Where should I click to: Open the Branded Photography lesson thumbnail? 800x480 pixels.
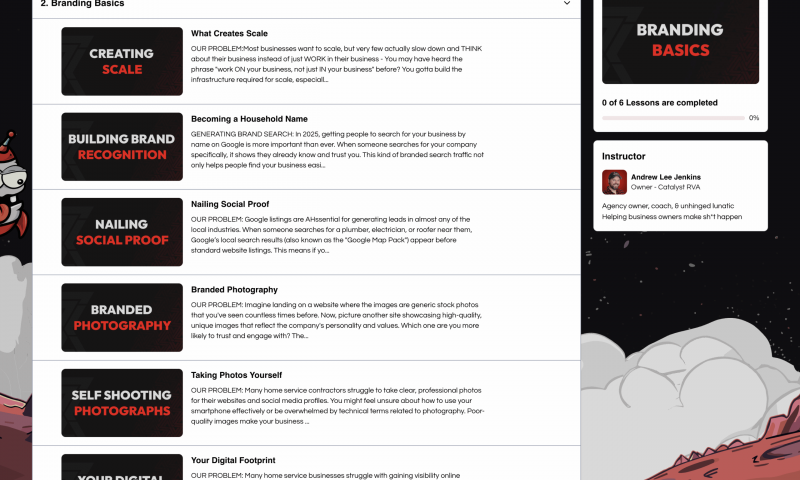(x=122, y=317)
